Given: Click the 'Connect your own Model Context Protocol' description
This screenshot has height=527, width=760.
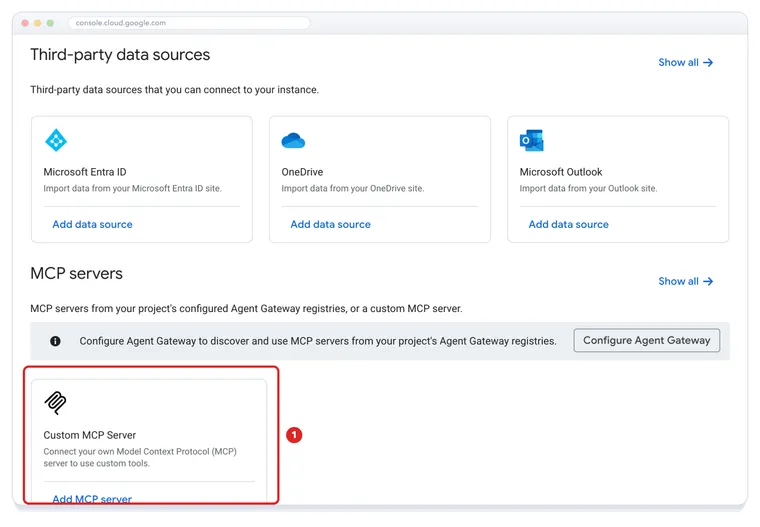Looking at the screenshot, I should 140,457.
